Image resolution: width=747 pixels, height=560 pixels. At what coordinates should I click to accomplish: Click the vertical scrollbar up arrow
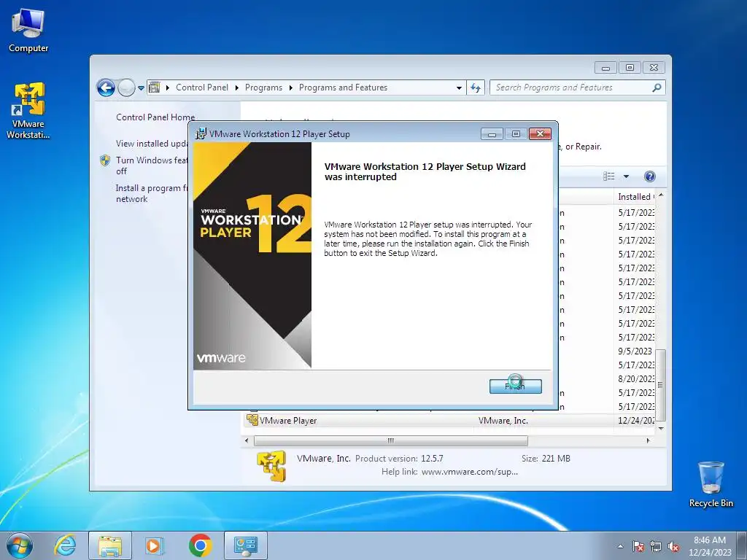(661, 195)
